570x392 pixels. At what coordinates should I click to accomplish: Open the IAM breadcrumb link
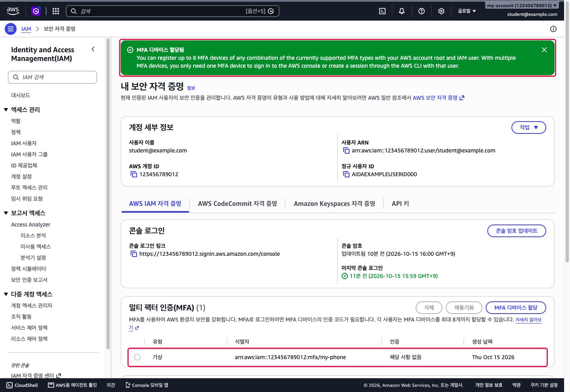[x=26, y=29]
